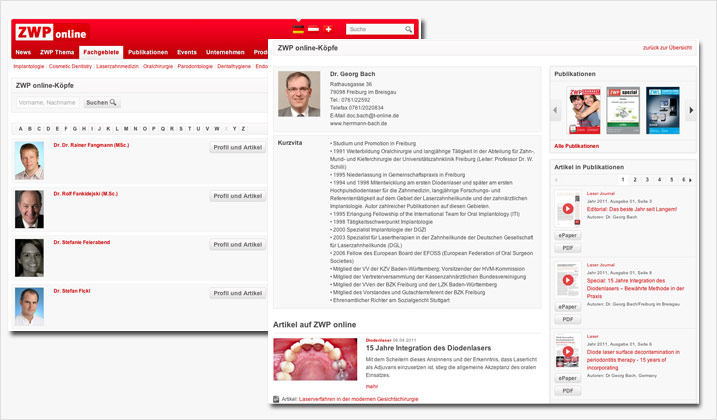Select the Fachgebiete tab
Viewport: 717px width, 420px height.
tap(101, 52)
